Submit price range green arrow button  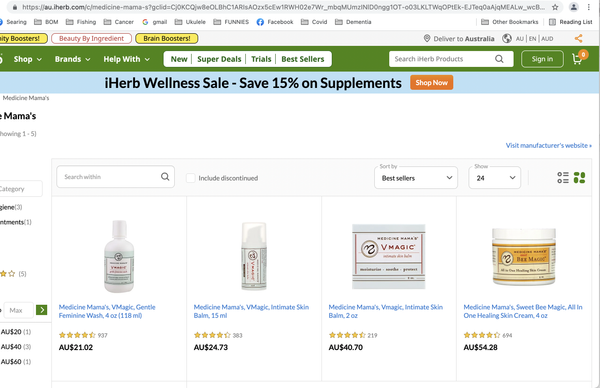(41, 310)
